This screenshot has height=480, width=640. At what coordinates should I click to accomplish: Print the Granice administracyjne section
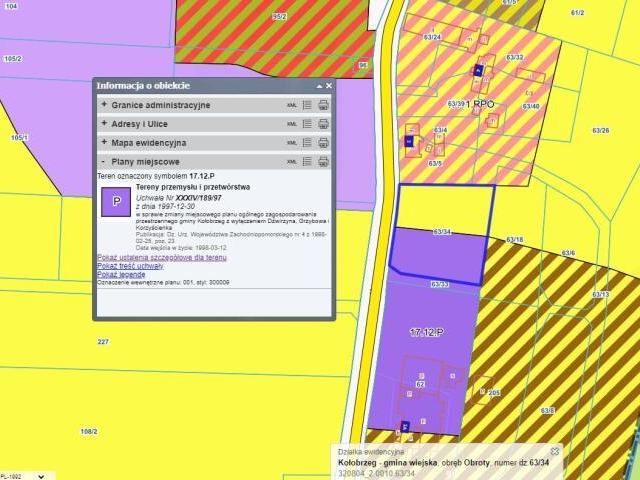[x=323, y=105]
